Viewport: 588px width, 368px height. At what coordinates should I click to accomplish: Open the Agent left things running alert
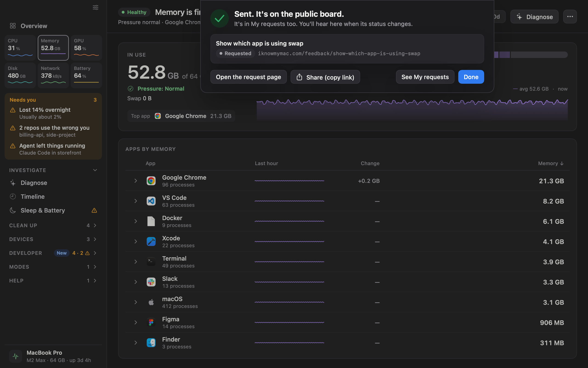53,149
